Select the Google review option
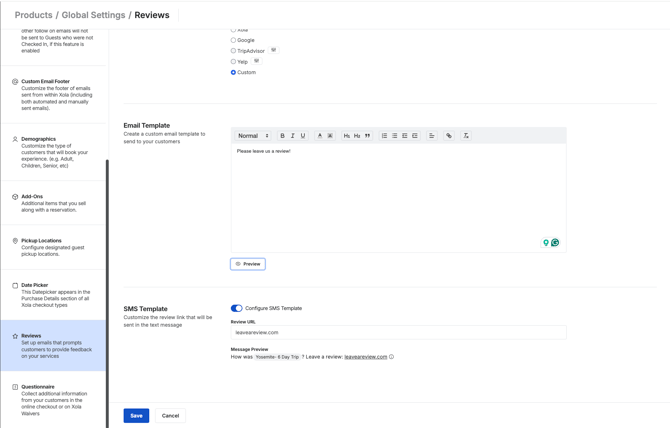The width and height of the screenshot is (670, 428). coord(234,40)
